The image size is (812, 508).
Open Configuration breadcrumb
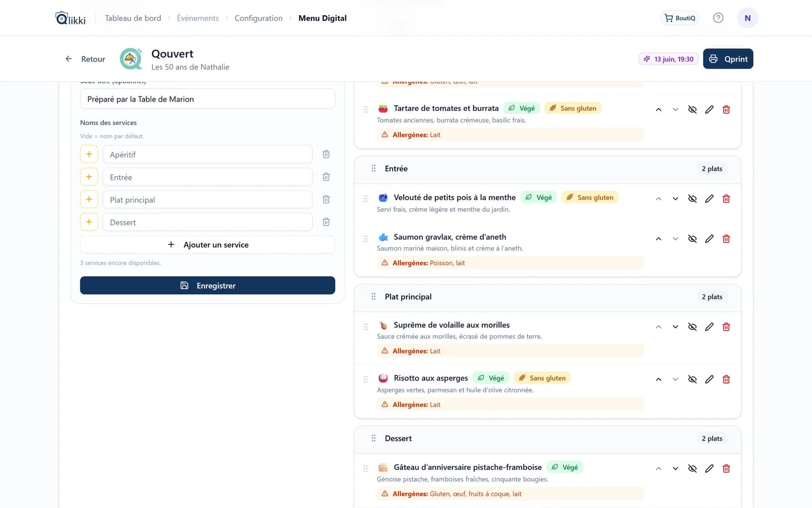click(x=258, y=18)
